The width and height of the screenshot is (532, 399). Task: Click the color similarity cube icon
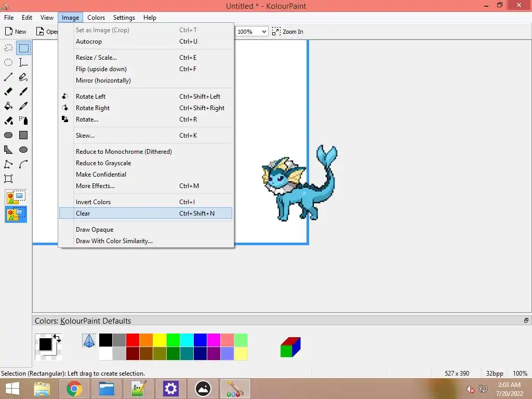290,347
